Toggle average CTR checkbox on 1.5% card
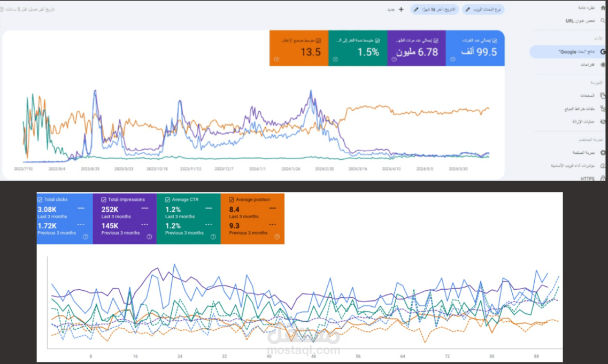Screen dimensions: 608x364 click(378, 40)
